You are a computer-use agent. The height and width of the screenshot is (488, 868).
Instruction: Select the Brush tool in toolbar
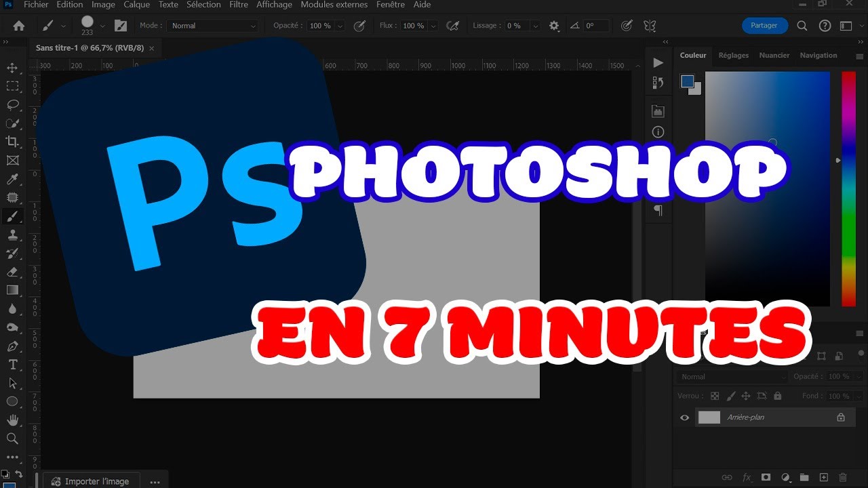pyautogui.click(x=12, y=216)
